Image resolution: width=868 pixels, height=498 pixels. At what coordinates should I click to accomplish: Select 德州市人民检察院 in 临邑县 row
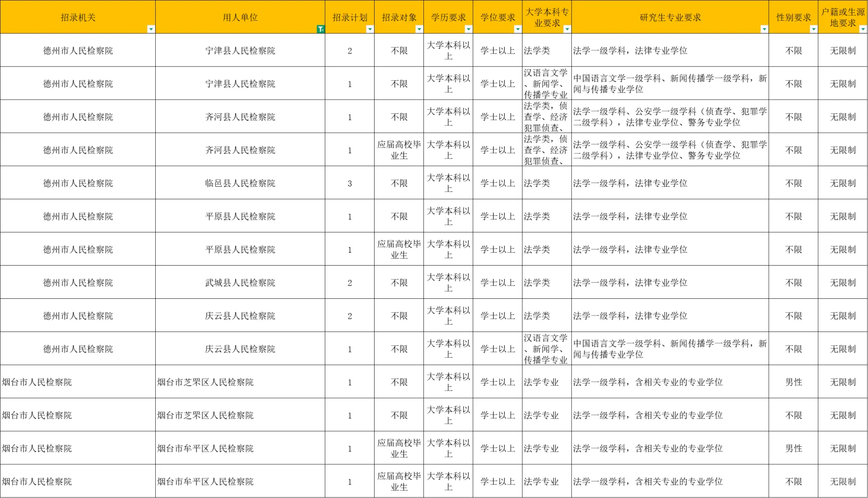78,183
